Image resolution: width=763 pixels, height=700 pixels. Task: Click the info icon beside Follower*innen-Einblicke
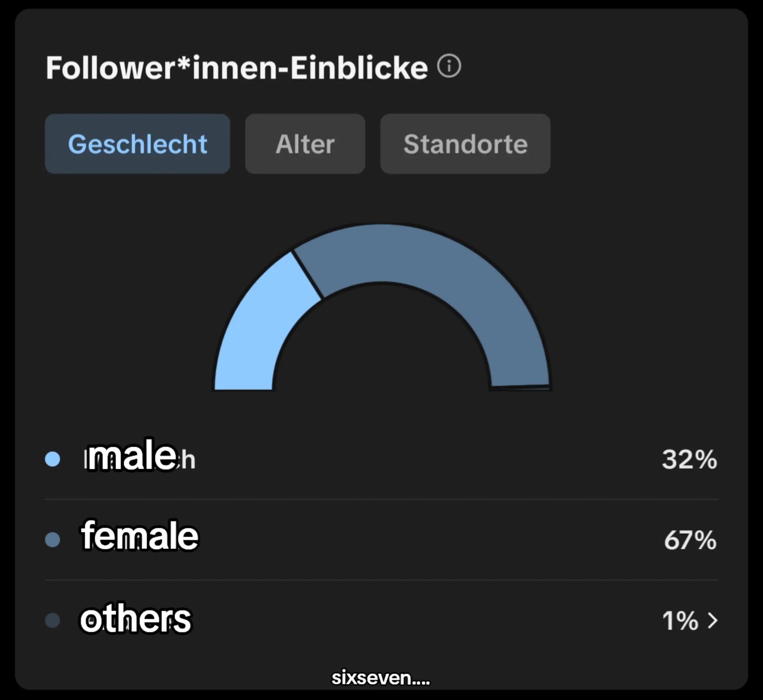coord(449,66)
